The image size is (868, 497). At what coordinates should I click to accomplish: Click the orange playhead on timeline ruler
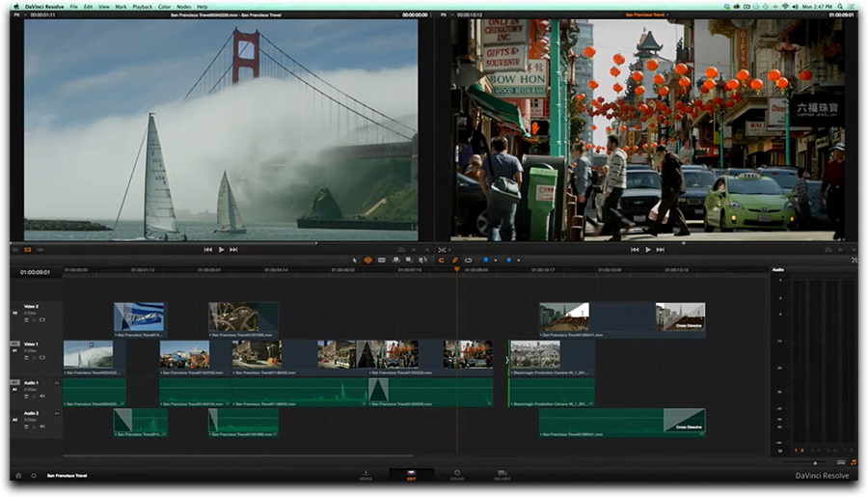coord(457,269)
